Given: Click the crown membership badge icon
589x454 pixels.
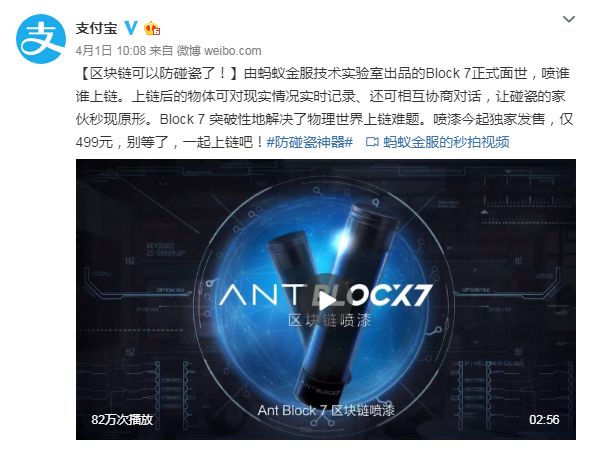Looking at the screenshot, I should 152,29.
